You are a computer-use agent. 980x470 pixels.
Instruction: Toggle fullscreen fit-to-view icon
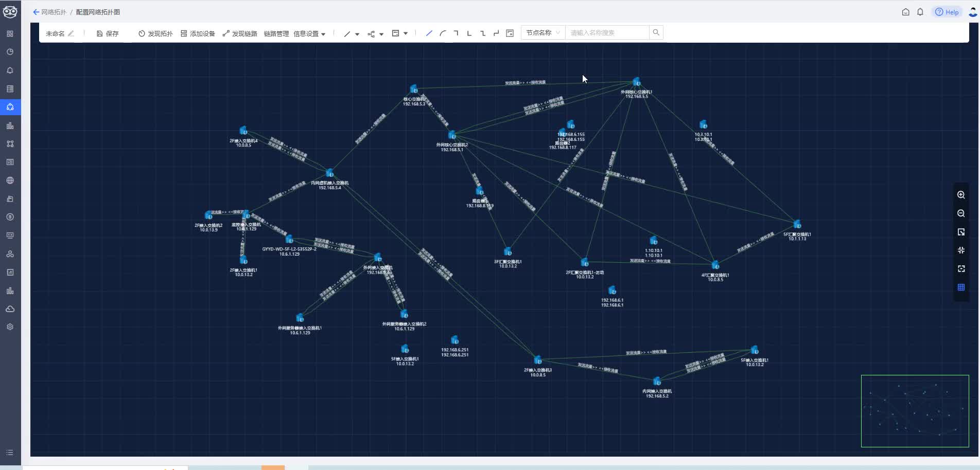(x=960, y=269)
